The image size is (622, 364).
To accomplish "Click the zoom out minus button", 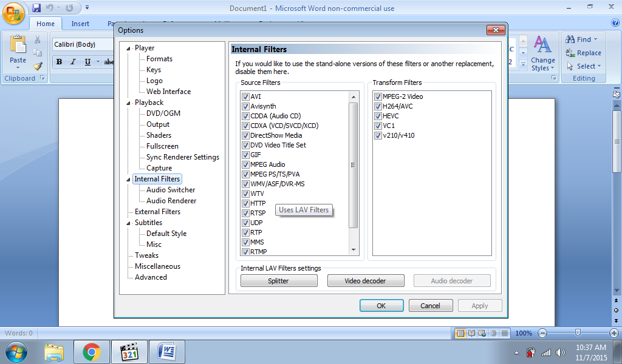I will [x=542, y=333].
